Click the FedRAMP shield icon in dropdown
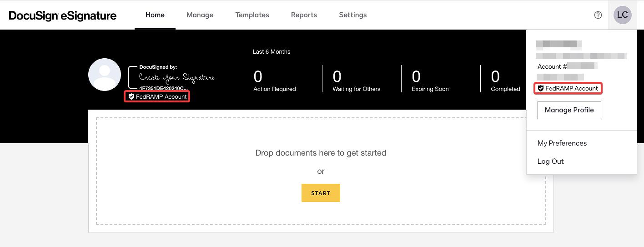The height and width of the screenshot is (247, 644). [541, 88]
